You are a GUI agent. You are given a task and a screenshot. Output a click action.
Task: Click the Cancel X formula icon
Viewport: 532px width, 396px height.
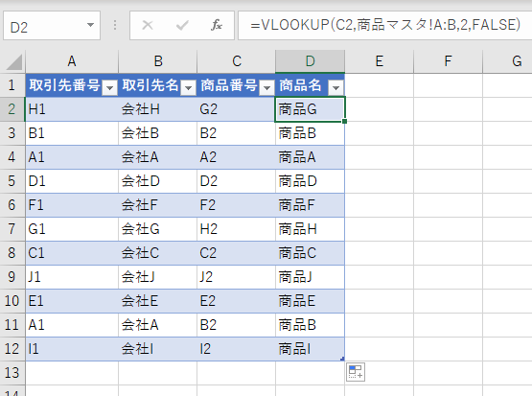[x=148, y=25]
